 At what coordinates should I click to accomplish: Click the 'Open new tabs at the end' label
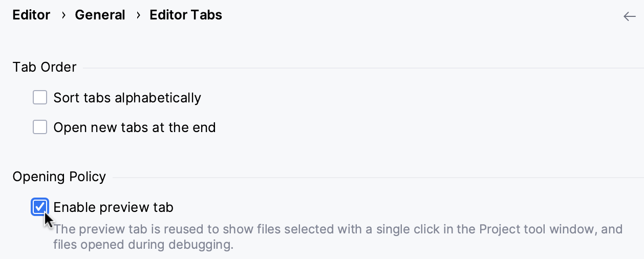[x=134, y=127]
